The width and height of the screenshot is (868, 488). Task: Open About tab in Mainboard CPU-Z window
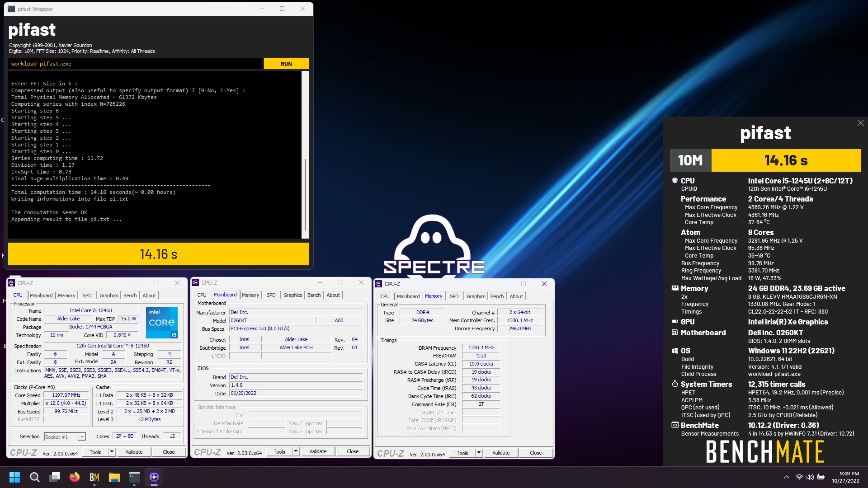click(x=333, y=295)
